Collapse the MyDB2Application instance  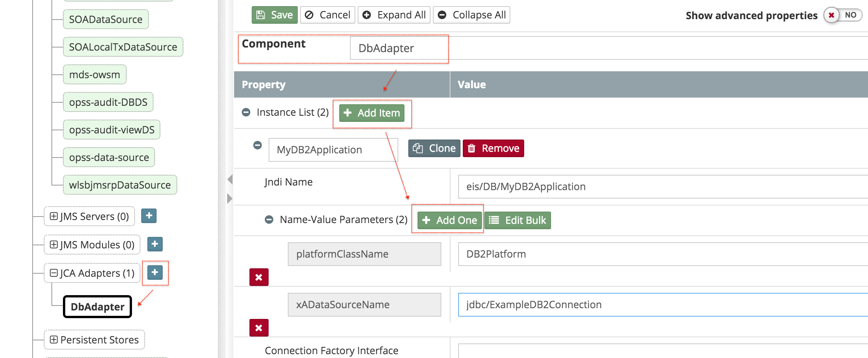(257, 145)
